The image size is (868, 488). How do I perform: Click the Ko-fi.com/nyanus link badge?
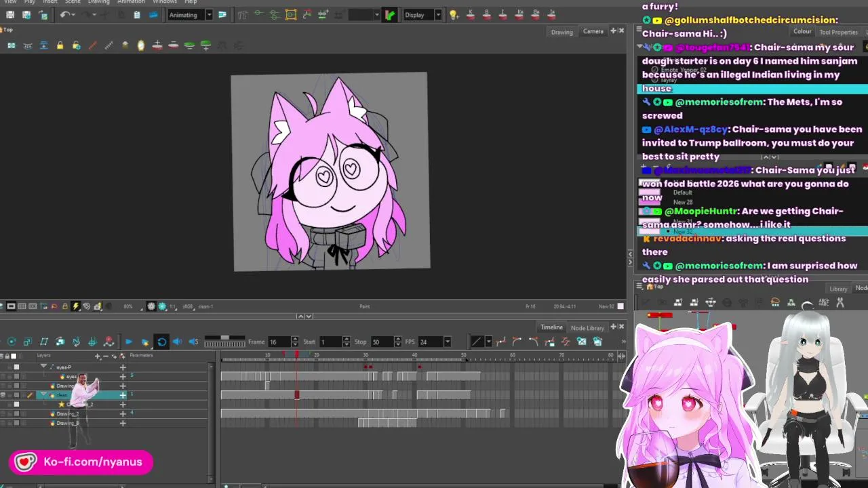click(81, 462)
